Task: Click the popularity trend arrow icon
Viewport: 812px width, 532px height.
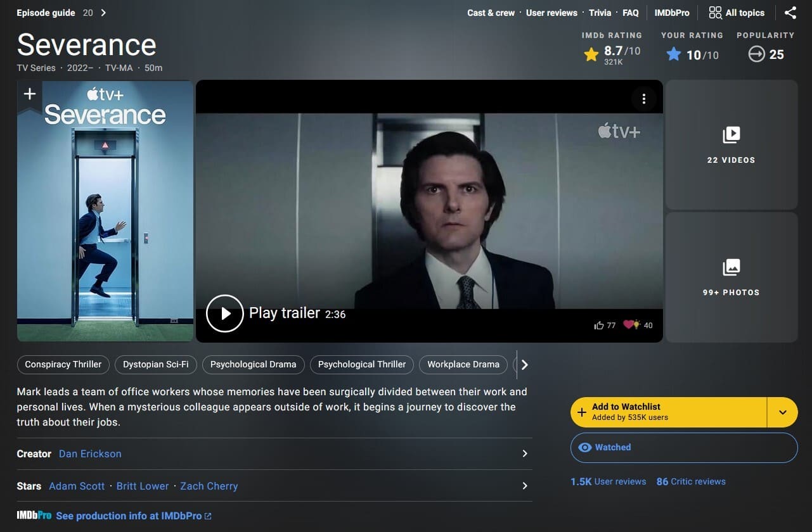Action: tap(757, 54)
